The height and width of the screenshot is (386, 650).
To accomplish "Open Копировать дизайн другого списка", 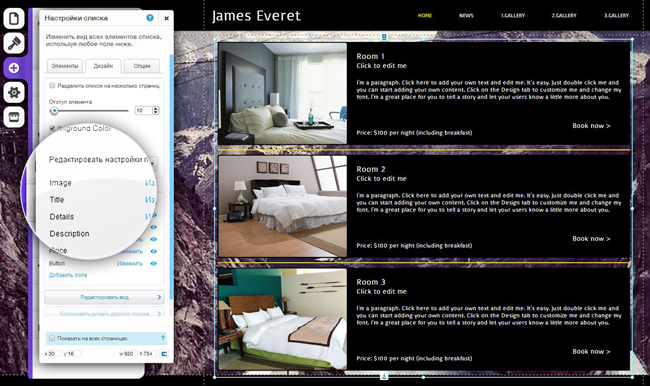I will tap(104, 313).
